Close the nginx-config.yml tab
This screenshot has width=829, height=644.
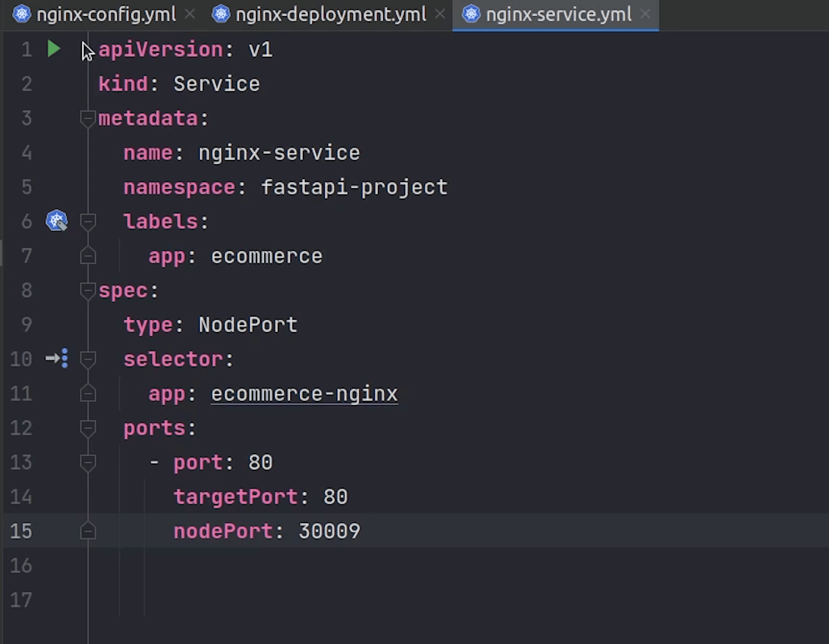tap(190, 14)
